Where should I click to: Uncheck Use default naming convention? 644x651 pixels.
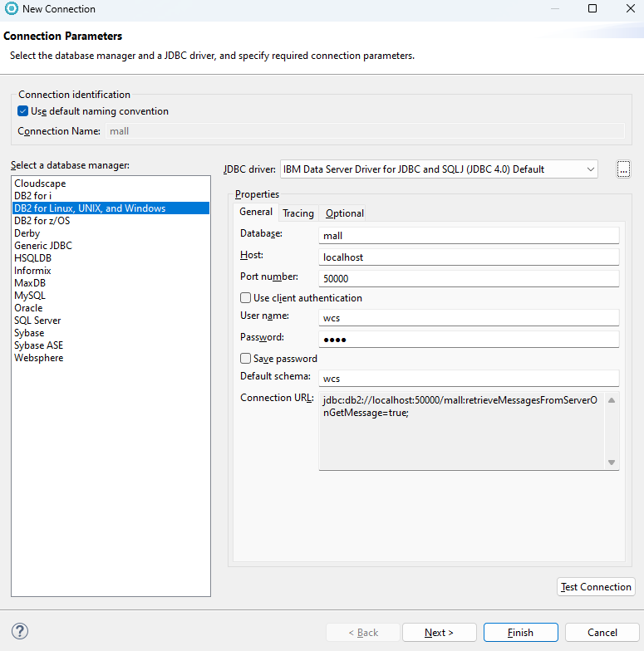23,111
